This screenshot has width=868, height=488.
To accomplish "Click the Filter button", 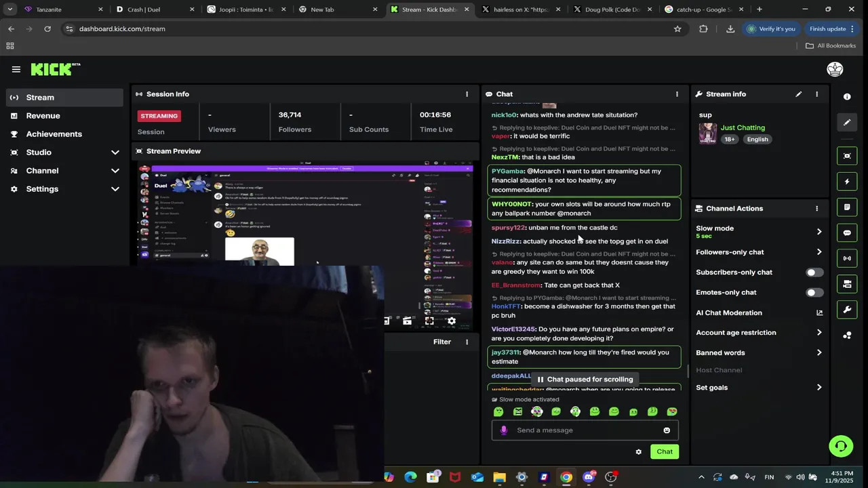I will [442, 342].
